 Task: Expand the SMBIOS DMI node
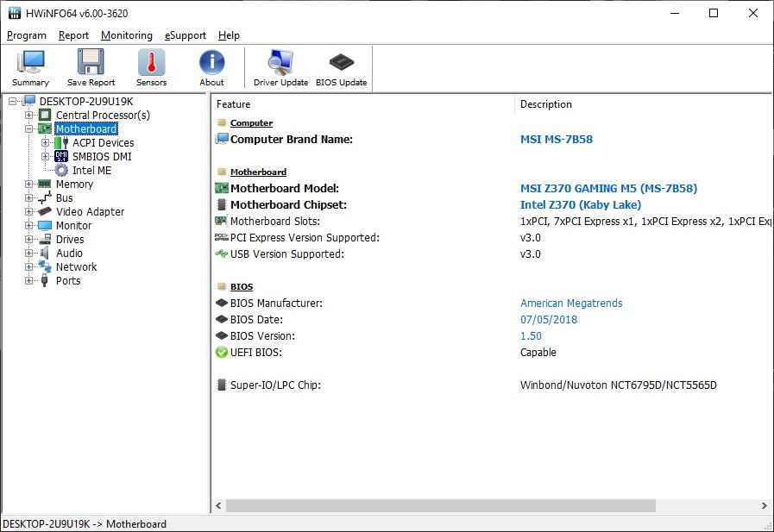pos(46,156)
